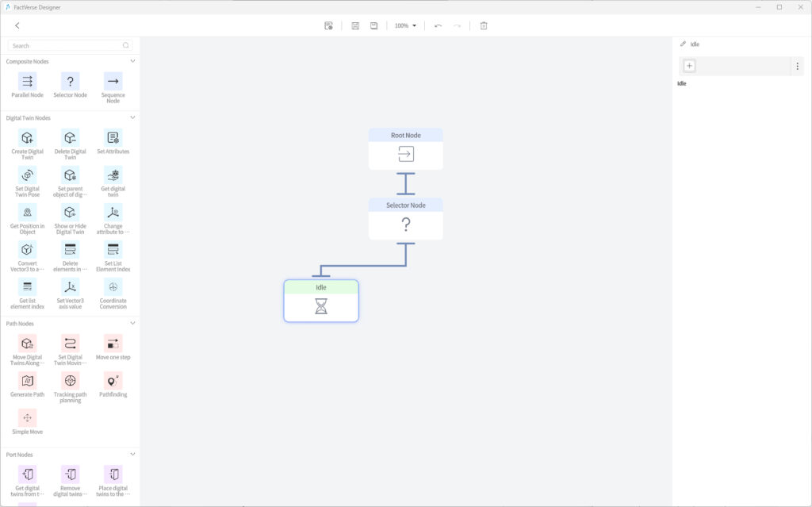Viewport: 812px width, 507px height.
Task: Select Get Position in Object node
Action: tap(28, 213)
